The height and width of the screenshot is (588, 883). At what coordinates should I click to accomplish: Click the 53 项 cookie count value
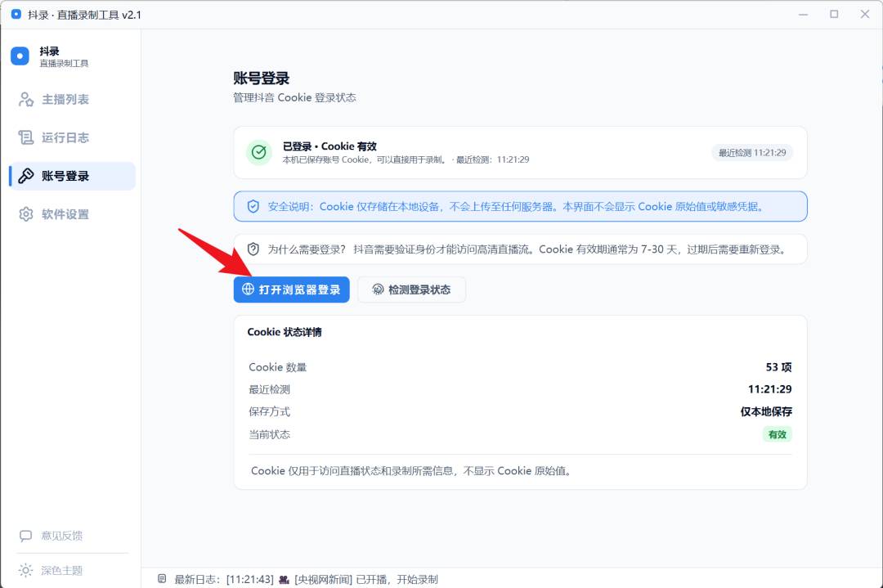pyautogui.click(x=778, y=367)
